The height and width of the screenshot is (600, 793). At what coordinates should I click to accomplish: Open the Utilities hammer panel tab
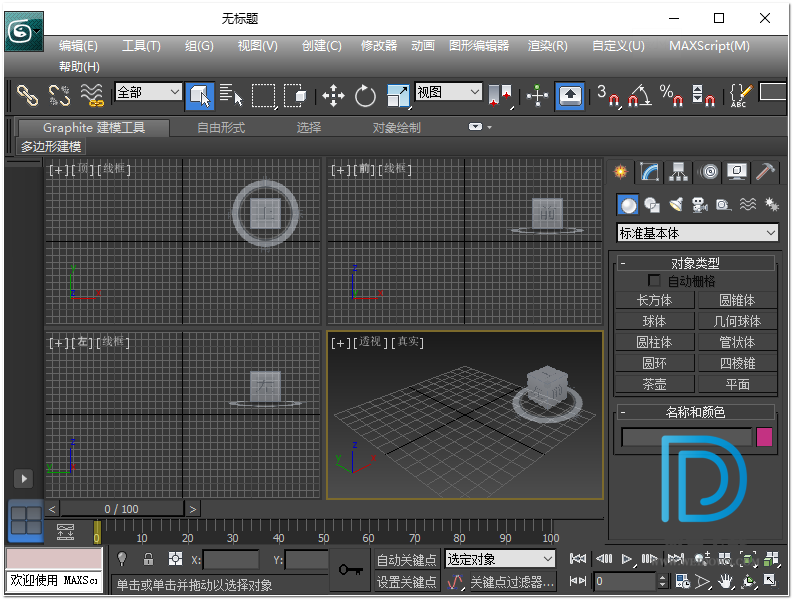[x=765, y=172]
